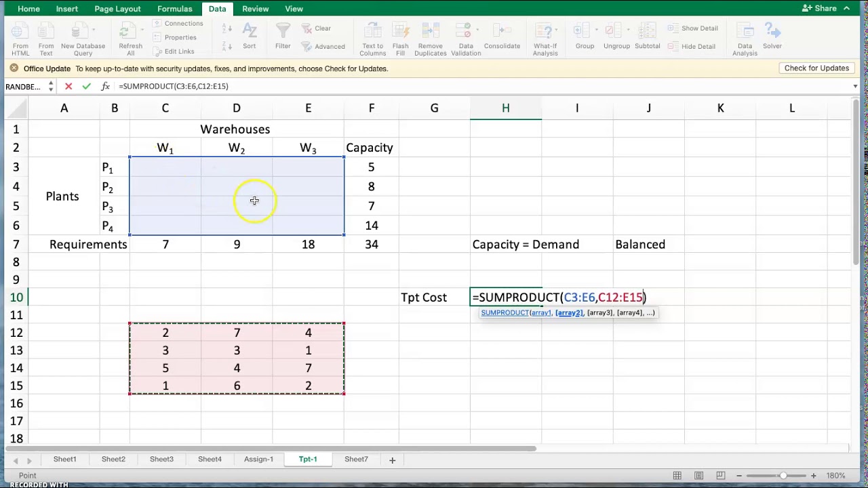Switch to the Home tab
This screenshot has width=868, height=488.
coord(28,9)
